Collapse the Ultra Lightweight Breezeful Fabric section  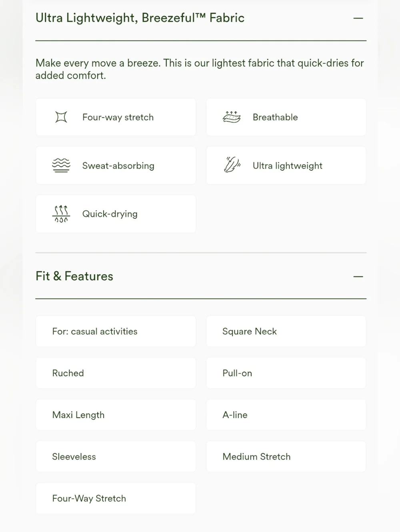point(358,18)
